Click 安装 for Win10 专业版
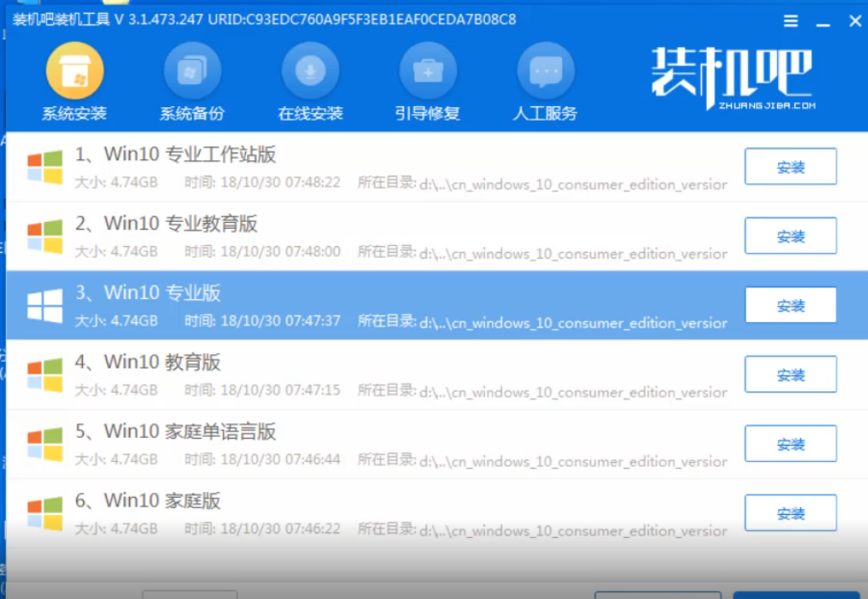The width and height of the screenshot is (868, 599). tap(790, 305)
